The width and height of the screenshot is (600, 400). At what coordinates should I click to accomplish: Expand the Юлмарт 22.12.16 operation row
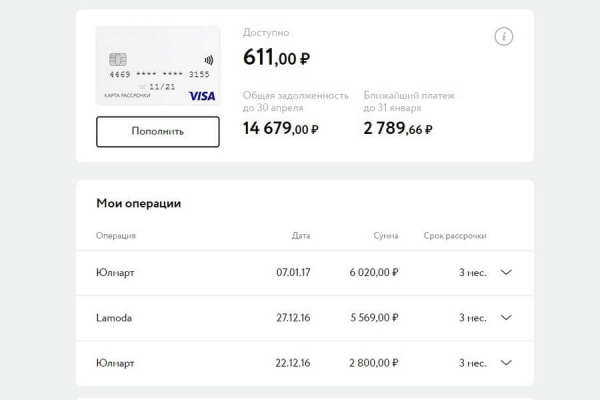coord(506,363)
